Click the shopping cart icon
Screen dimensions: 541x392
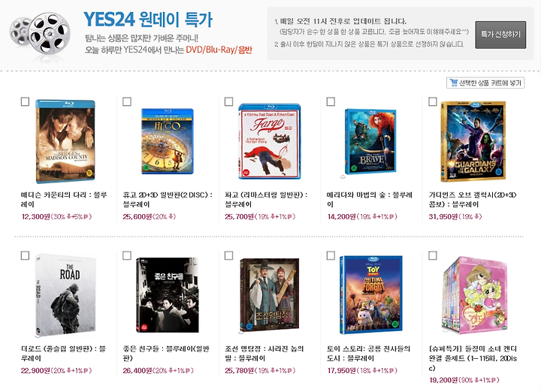tap(453, 83)
